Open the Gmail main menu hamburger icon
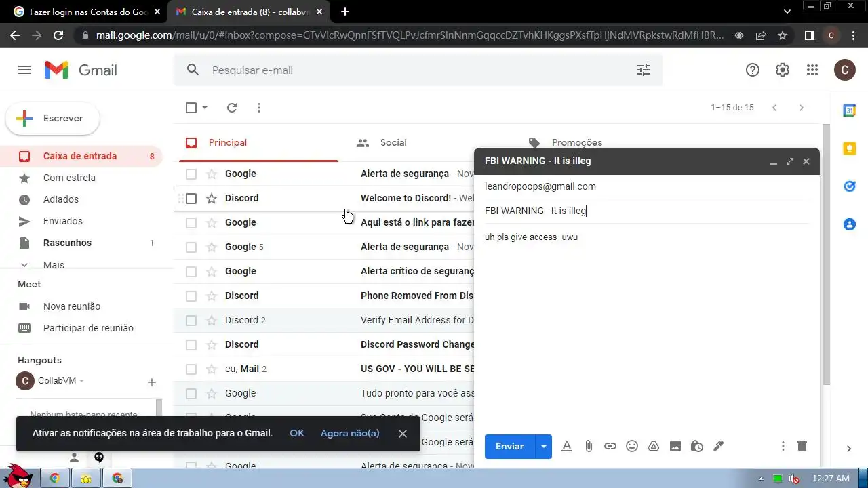Viewport: 868px width, 488px height. (x=24, y=70)
